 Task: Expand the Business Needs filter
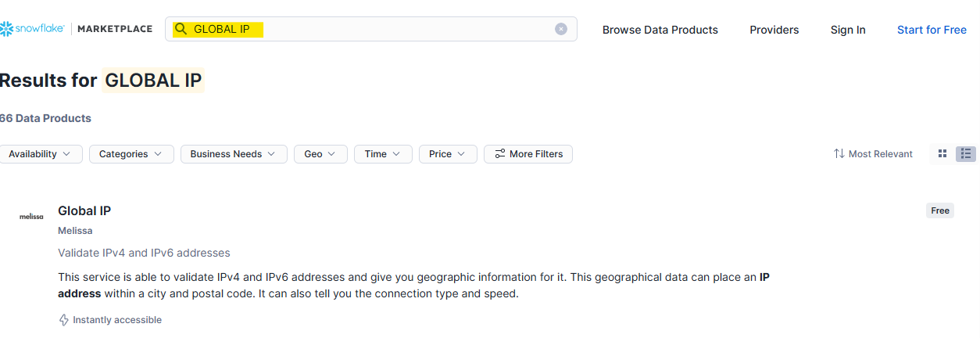click(x=234, y=154)
